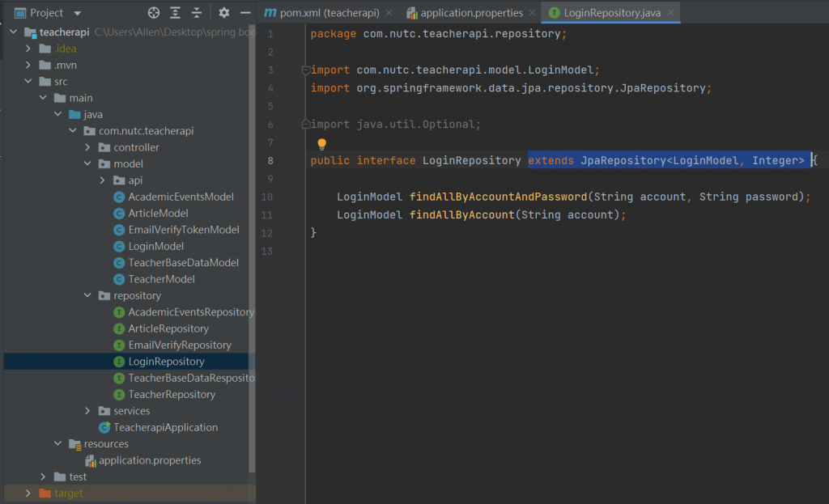Click the Collapse All icon in Project panel

[197, 13]
